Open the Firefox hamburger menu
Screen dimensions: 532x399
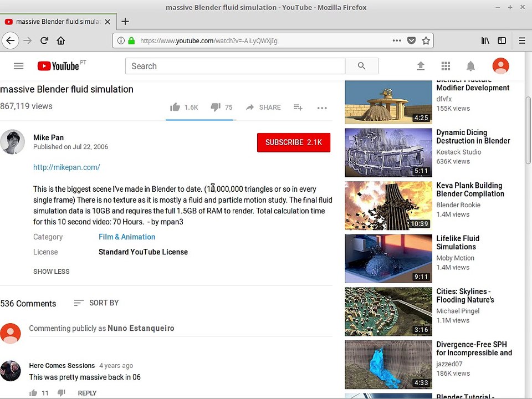(522, 40)
